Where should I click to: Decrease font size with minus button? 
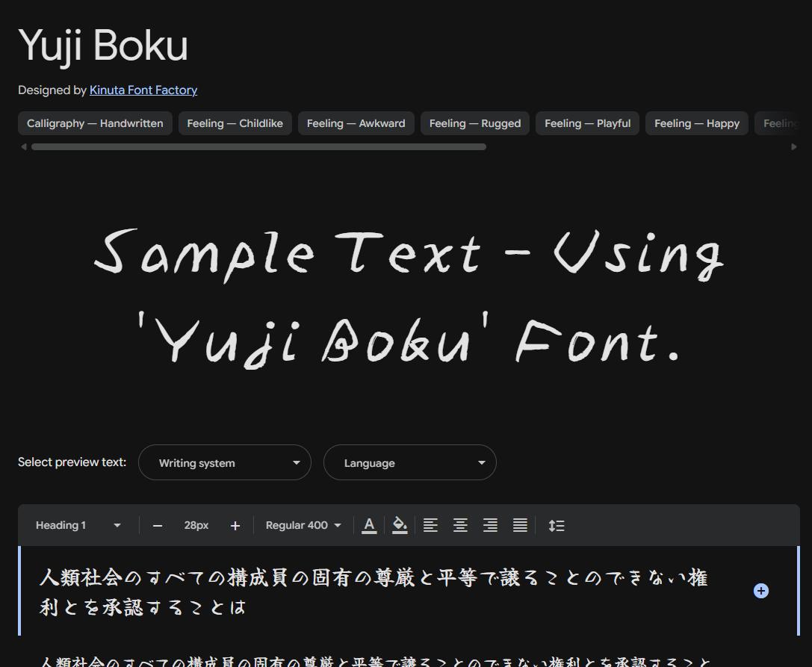(x=158, y=526)
